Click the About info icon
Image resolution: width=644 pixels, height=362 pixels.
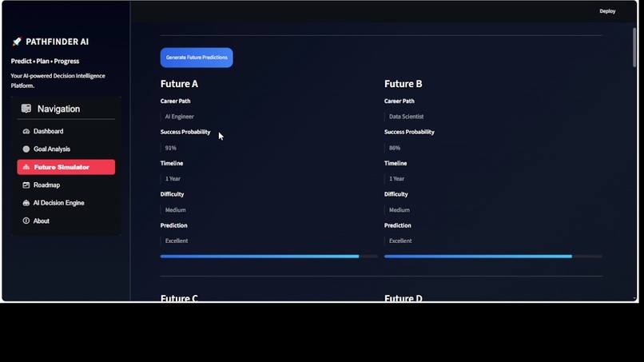pos(26,221)
